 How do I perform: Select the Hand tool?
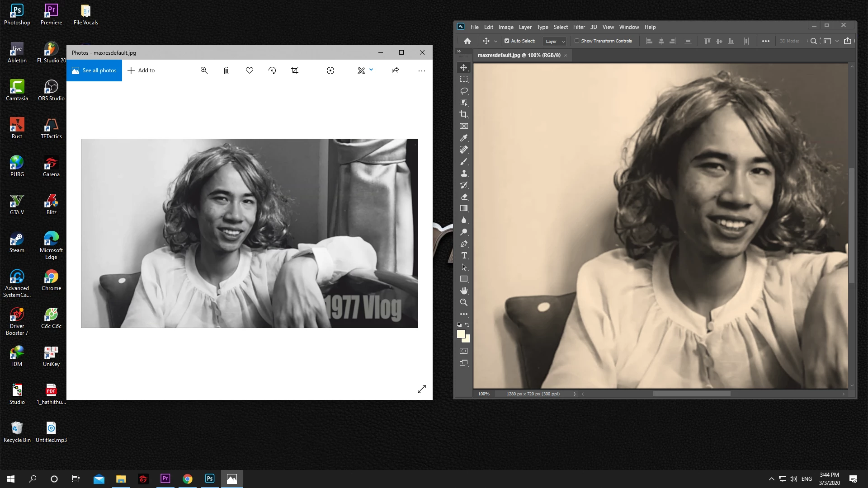click(464, 291)
